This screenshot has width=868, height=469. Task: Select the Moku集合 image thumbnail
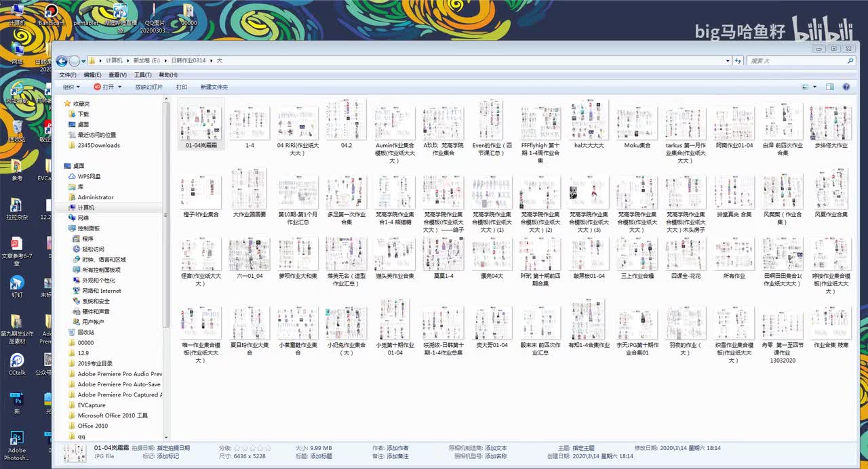pyautogui.click(x=637, y=123)
